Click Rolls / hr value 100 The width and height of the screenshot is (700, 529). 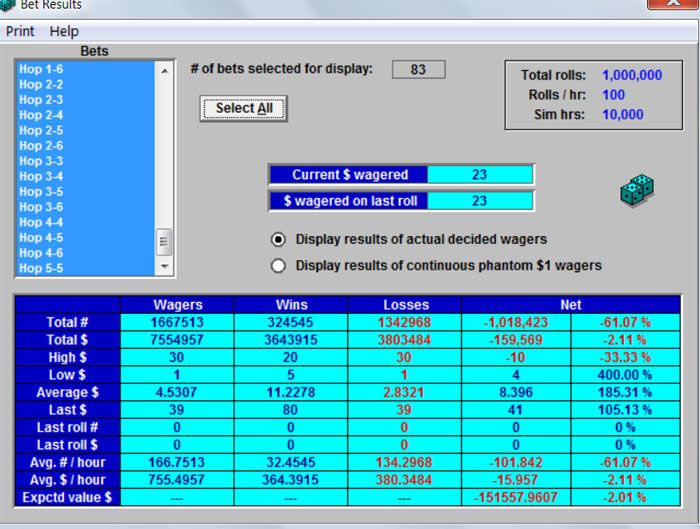pos(613,95)
